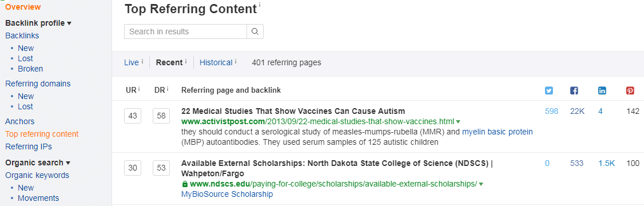Sort by the LinkedIn shares icon
This screenshot has height=206, width=644.
602,91
